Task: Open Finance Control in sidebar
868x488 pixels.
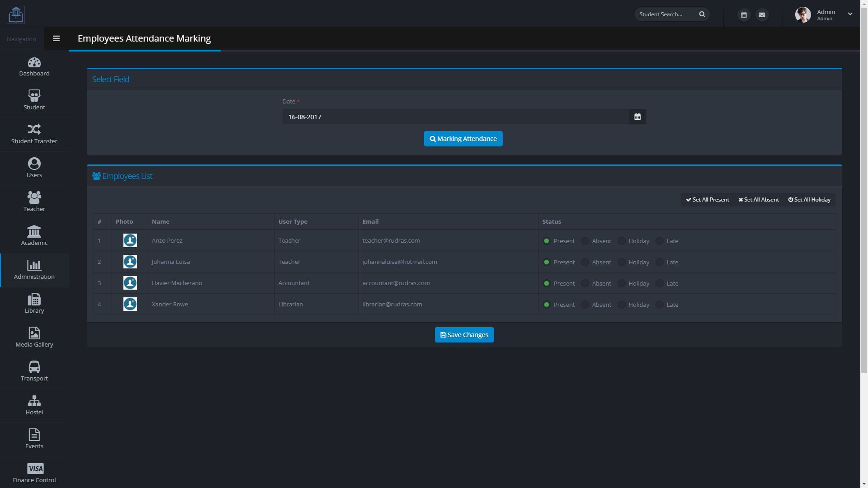Action: pos(34,473)
